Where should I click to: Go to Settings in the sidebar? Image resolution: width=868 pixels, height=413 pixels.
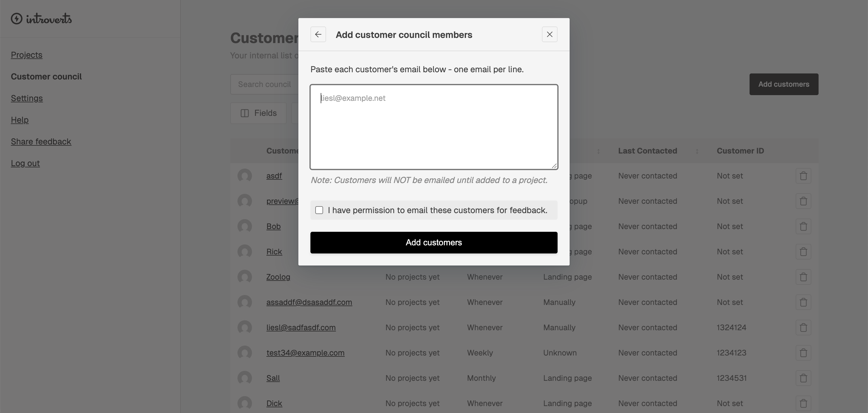point(27,98)
